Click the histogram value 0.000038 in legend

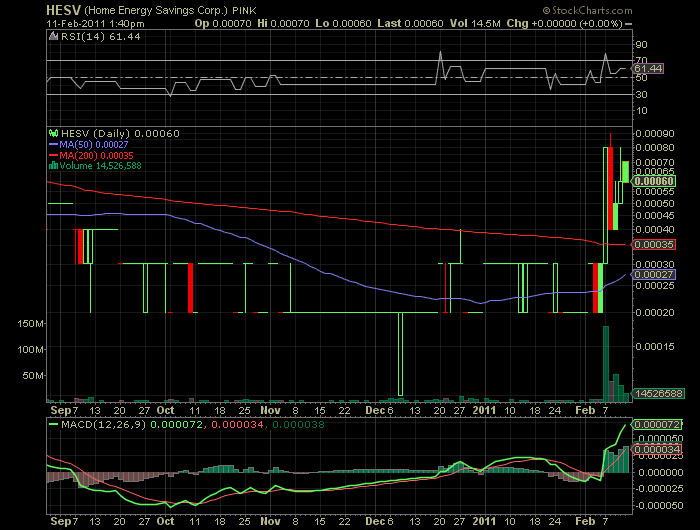[298, 425]
